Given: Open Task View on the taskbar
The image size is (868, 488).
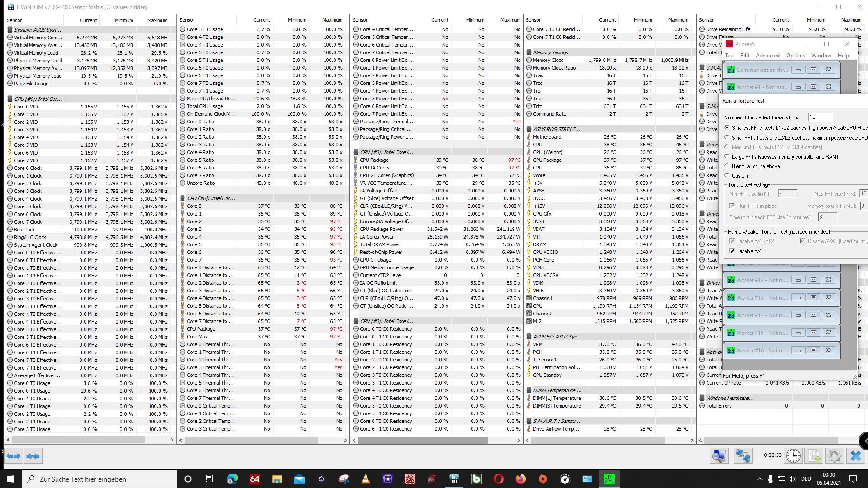Looking at the screenshot, I should click(x=209, y=479).
